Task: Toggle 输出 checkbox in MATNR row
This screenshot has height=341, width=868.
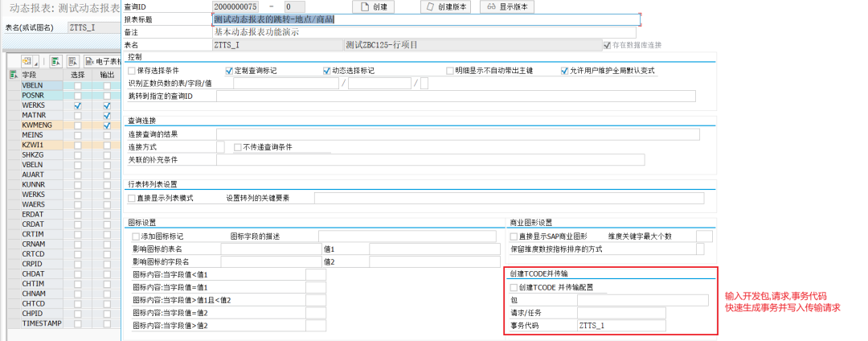Action: click(108, 115)
